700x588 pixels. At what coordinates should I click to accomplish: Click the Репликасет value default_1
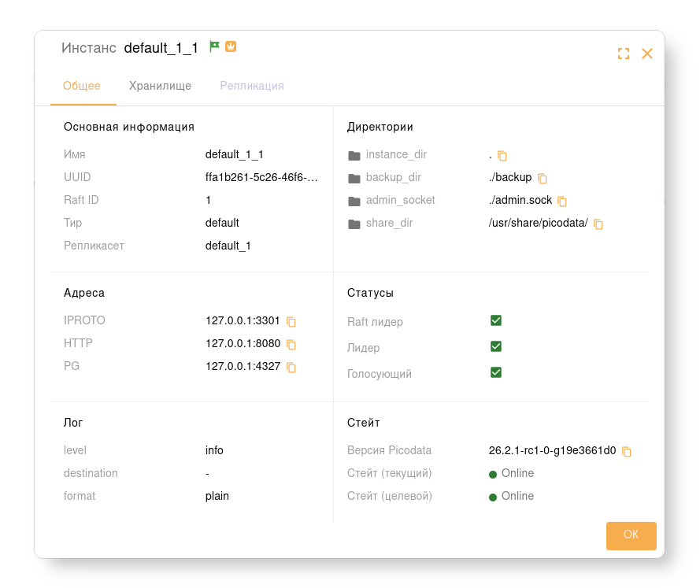[228, 246]
